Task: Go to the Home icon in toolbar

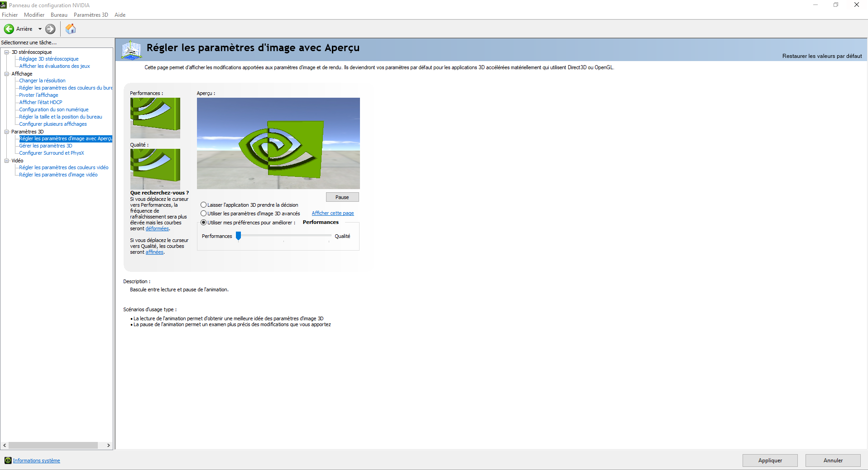Action: pos(71,29)
